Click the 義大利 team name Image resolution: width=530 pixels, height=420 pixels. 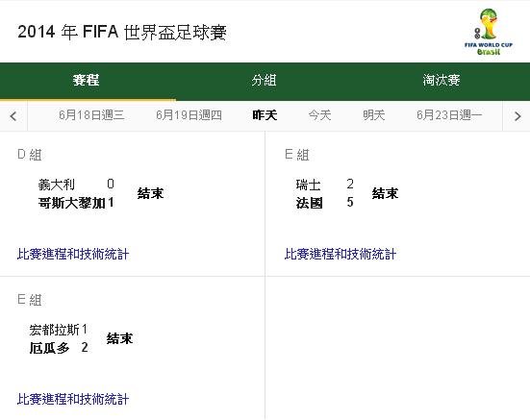(x=57, y=185)
